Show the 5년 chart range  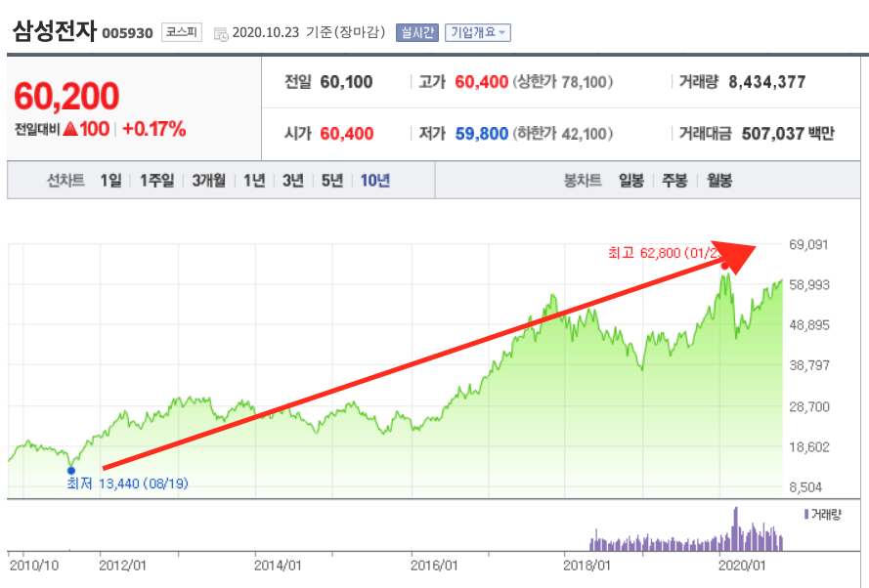point(332,181)
